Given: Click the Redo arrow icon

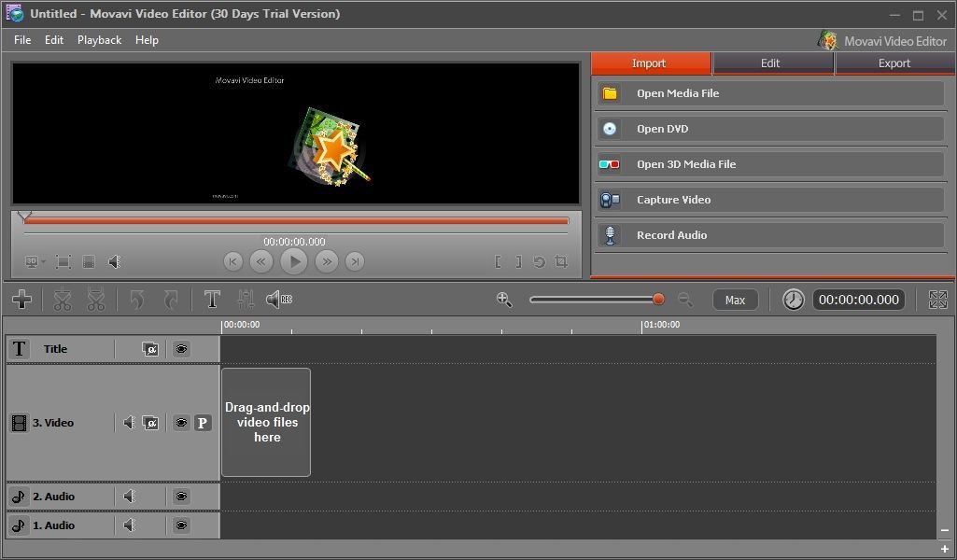Looking at the screenshot, I should (x=169, y=300).
